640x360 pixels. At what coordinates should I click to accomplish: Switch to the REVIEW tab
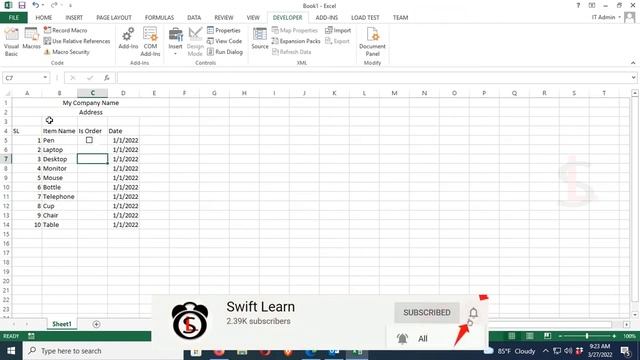point(224,18)
